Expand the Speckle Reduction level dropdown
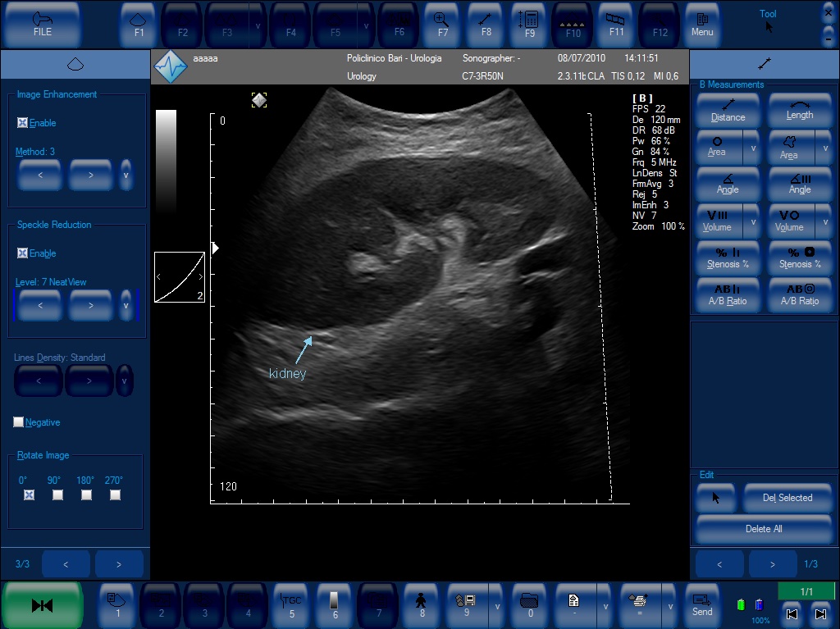 point(126,305)
